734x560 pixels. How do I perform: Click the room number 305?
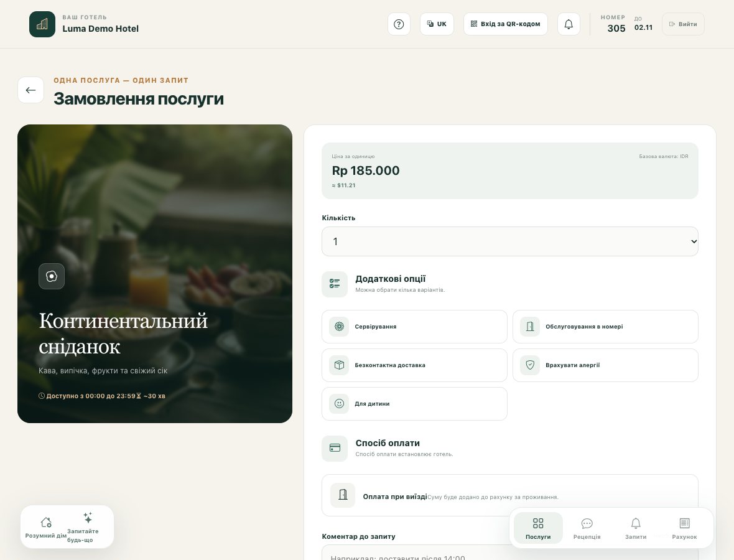[616, 29]
